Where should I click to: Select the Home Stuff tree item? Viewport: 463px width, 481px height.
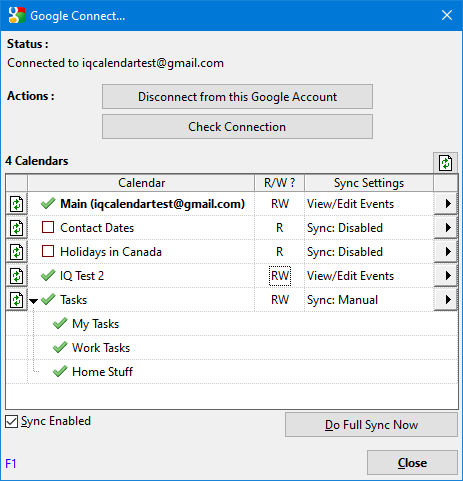(103, 372)
